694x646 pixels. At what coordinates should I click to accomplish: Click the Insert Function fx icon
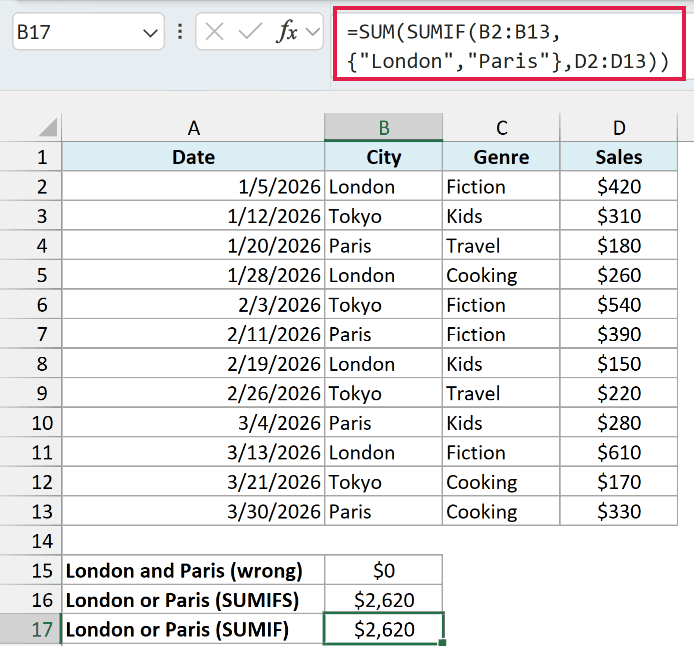pos(287,32)
